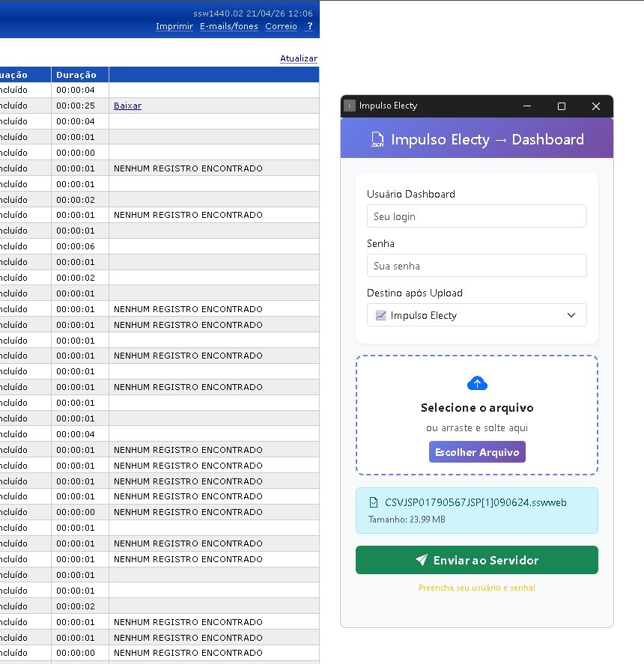This screenshot has height=664, width=644.
Task: Click the ou arraste e solte aqui text
Action: click(477, 427)
